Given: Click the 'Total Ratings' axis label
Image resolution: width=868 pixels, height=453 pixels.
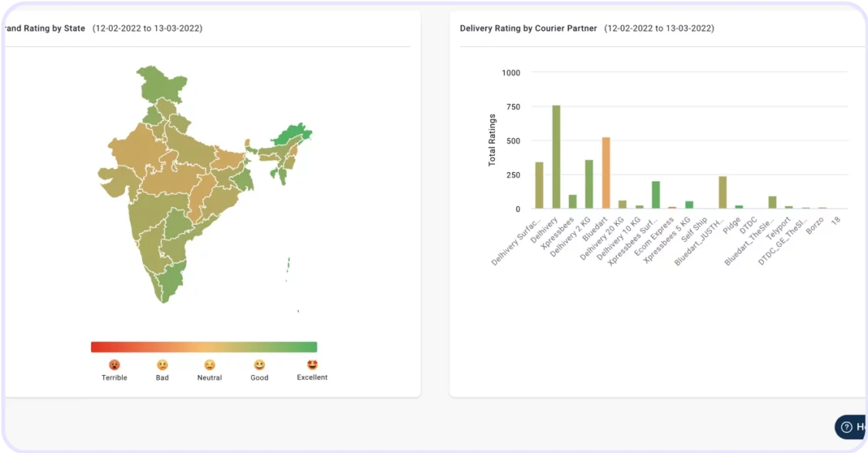Looking at the screenshot, I should [492, 140].
